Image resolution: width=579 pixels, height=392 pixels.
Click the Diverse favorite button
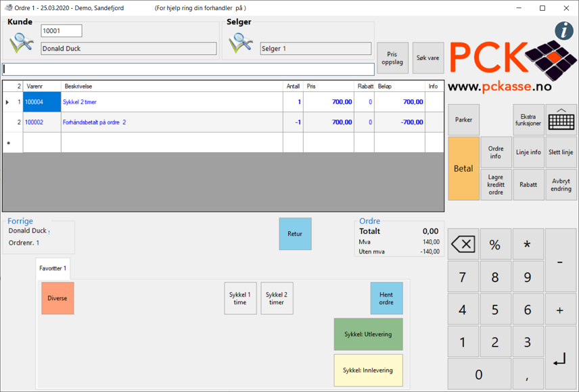pos(57,298)
